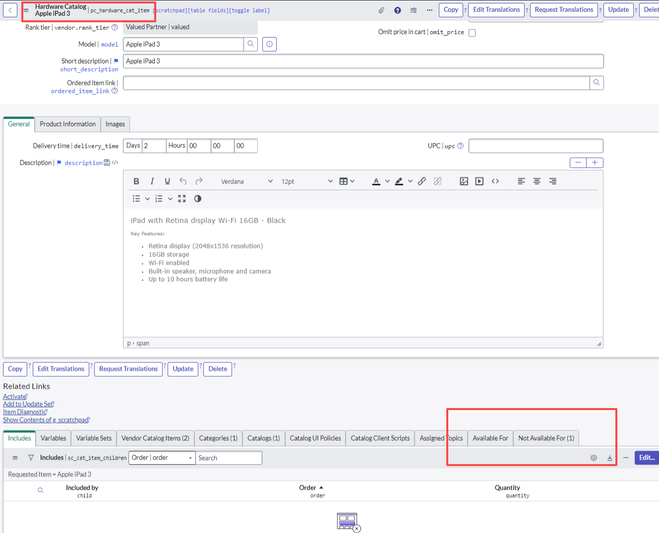Open Vendor Catalog Items (2) tab
This screenshot has height=533, width=659.
click(155, 438)
